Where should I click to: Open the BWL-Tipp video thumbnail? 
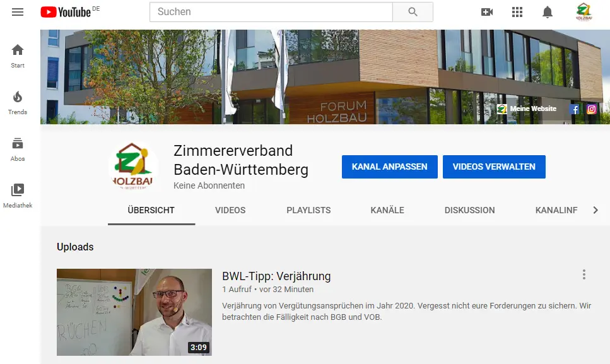click(x=134, y=312)
